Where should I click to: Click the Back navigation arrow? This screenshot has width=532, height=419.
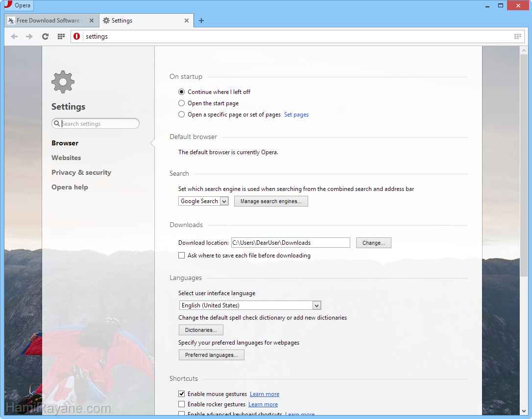point(14,36)
